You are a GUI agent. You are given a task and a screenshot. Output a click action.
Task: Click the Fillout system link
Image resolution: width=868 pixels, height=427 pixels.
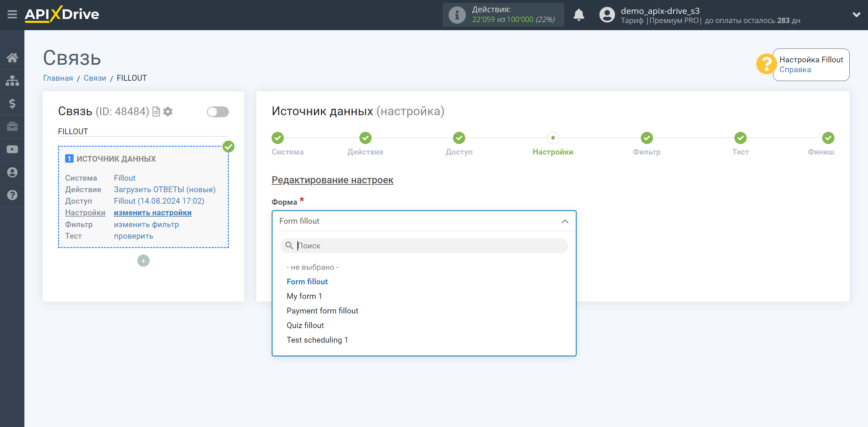coord(125,178)
